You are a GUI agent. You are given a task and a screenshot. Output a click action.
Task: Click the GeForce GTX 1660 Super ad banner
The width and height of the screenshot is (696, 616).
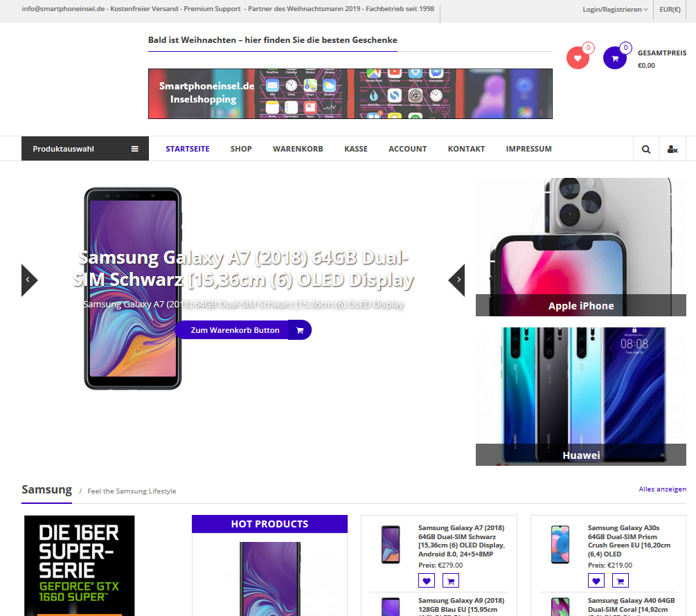click(80, 565)
